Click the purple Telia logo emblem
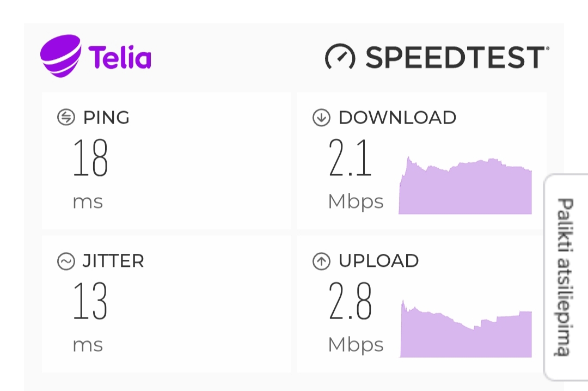The height and width of the screenshot is (391, 588). [x=60, y=55]
